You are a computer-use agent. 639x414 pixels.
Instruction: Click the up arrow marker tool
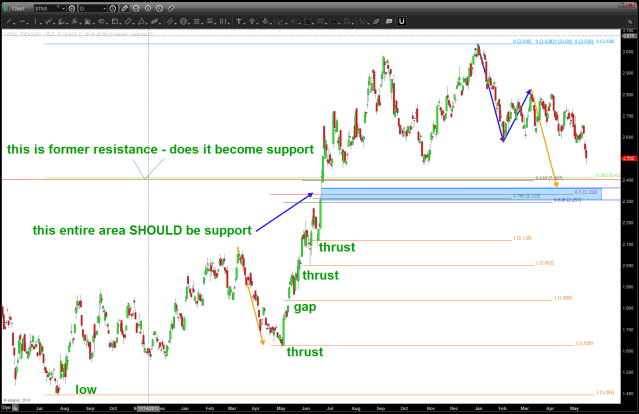coord(252,21)
